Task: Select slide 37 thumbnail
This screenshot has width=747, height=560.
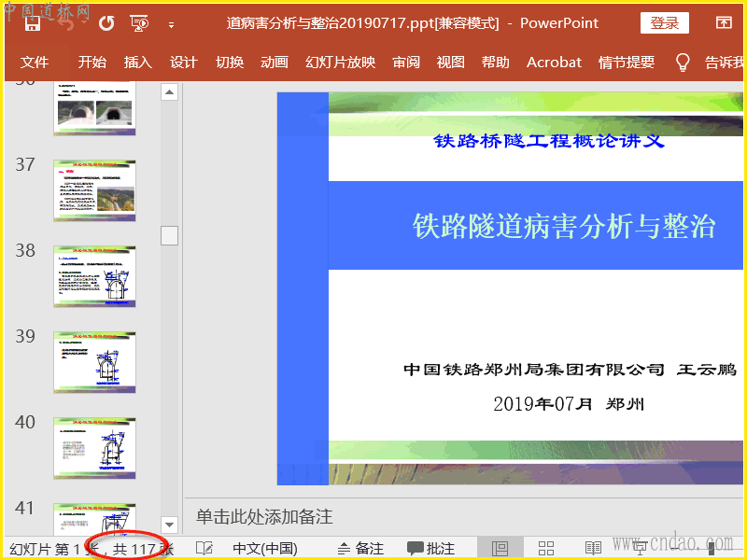Action: tap(94, 190)
